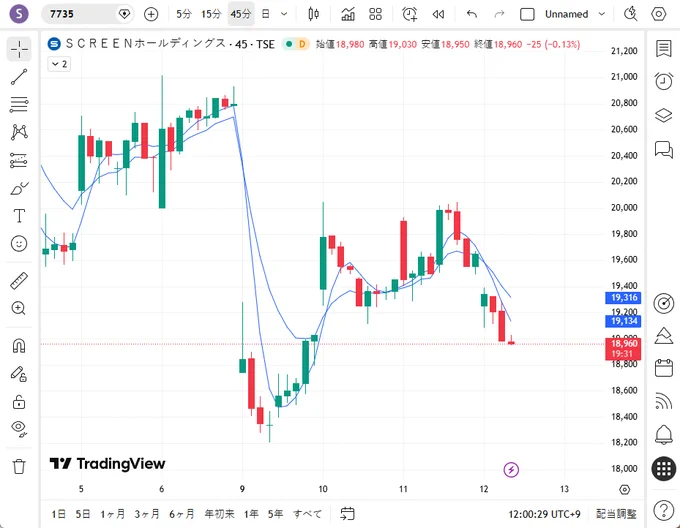The height and width of the screenshot is (528, 680).
Task: Select the crosshair cursor tool
Action: 19,49
